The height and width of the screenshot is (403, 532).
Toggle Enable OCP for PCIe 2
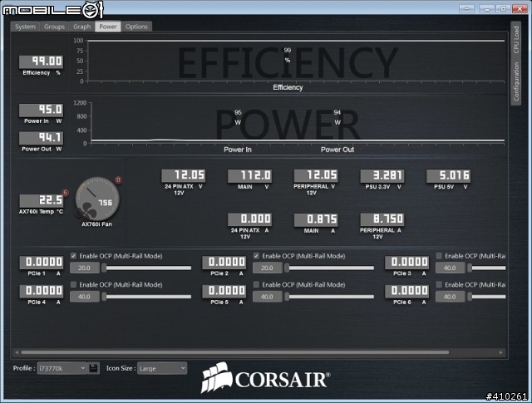click(257, 256)
